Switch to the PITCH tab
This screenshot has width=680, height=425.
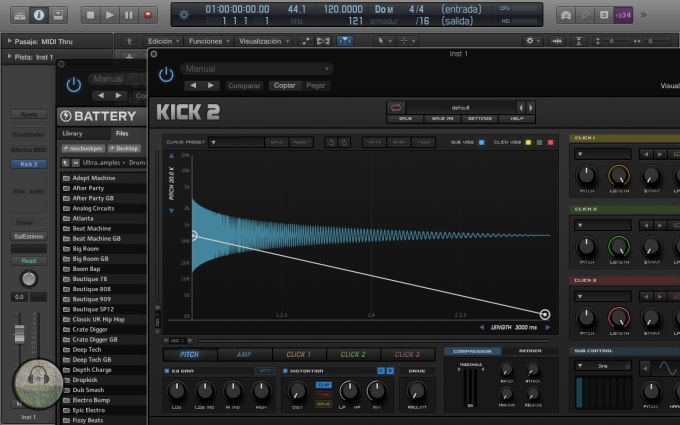tap(190, 354)
